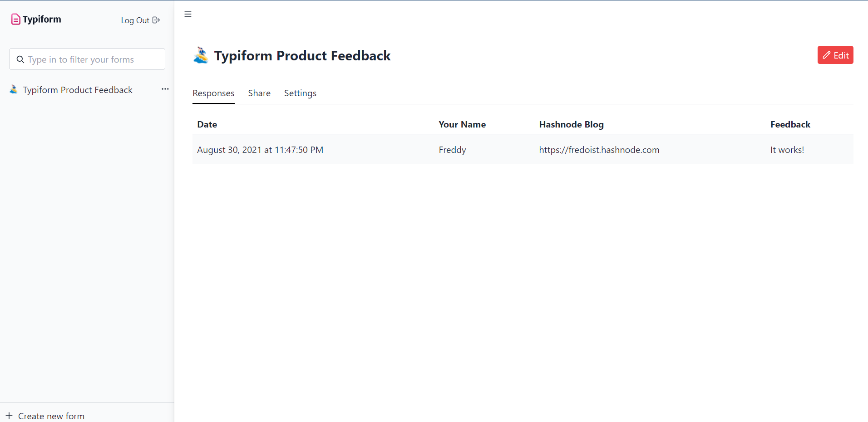The width and height of the screenshot is (868, 422).
Task: Click the August 30, 2021 date cell
Action: (x=260, y=150)
